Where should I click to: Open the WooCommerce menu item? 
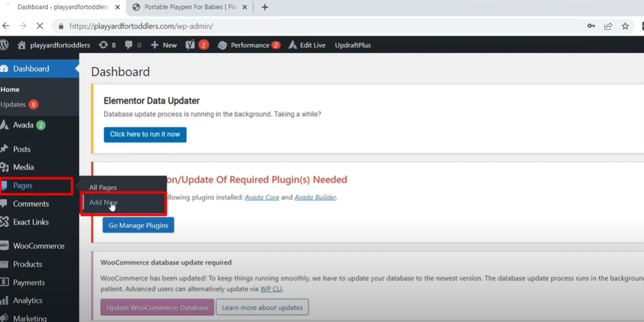point(39,246)
